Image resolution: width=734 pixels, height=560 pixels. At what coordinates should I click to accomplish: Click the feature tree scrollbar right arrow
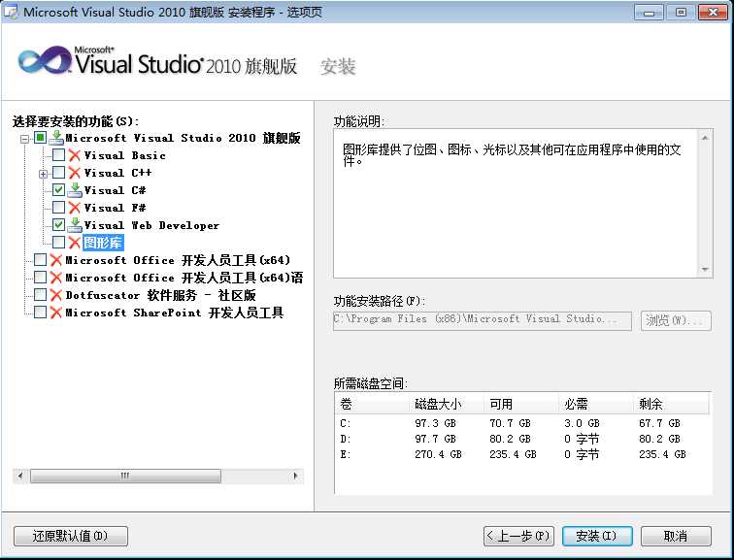(x=295, y=477)
